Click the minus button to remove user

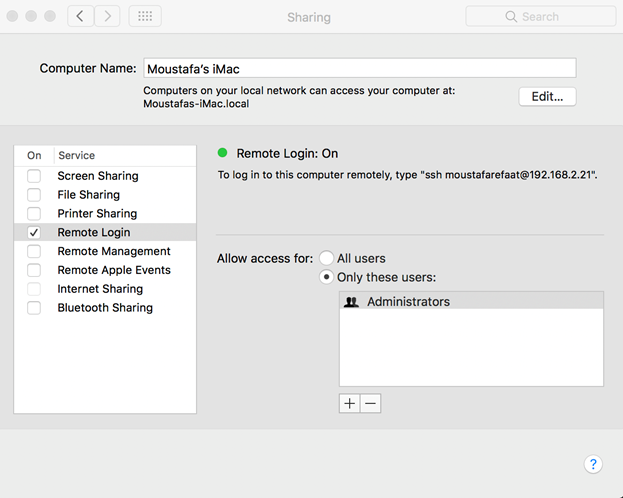click(x=370, y=403)
